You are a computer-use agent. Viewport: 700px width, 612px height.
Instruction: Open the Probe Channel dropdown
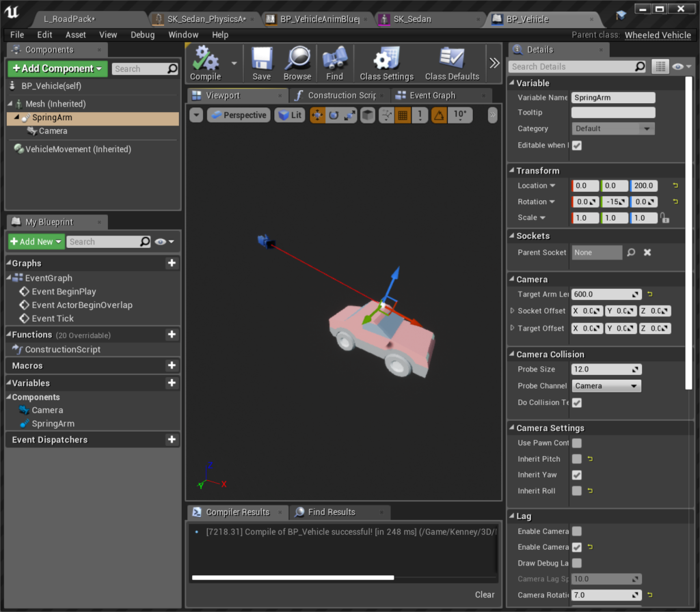click(x=606, y=386)
